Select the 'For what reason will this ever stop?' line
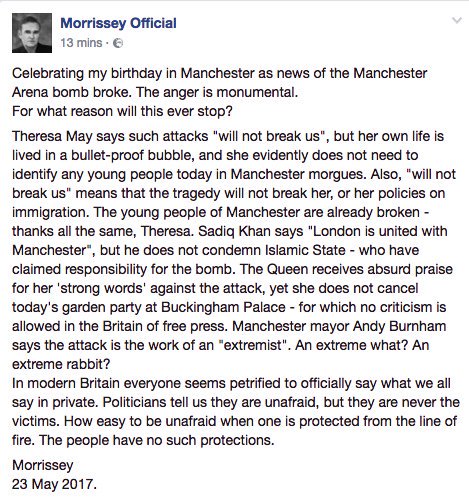The height and width of the screenshot is (500, 469). tap(122, 111)
